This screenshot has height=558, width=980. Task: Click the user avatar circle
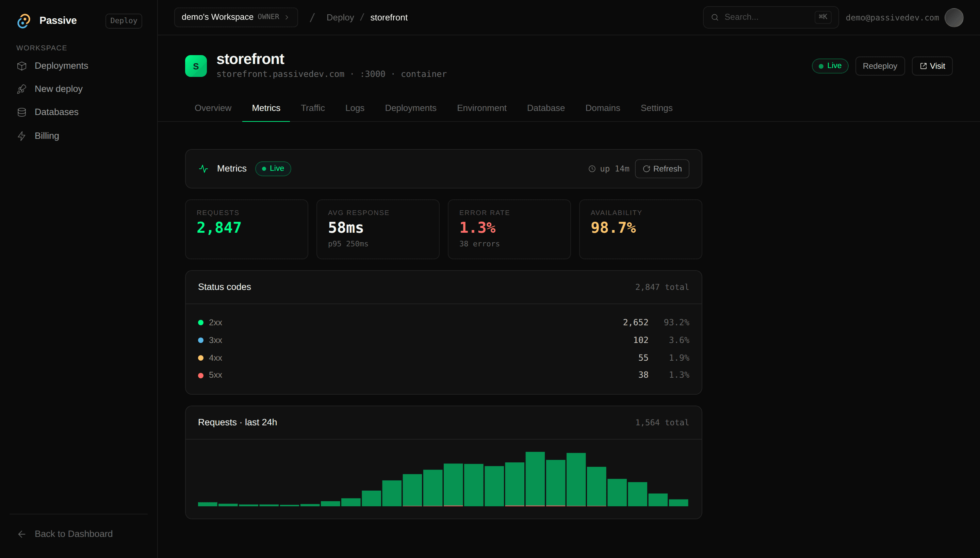tap(953, 18)
